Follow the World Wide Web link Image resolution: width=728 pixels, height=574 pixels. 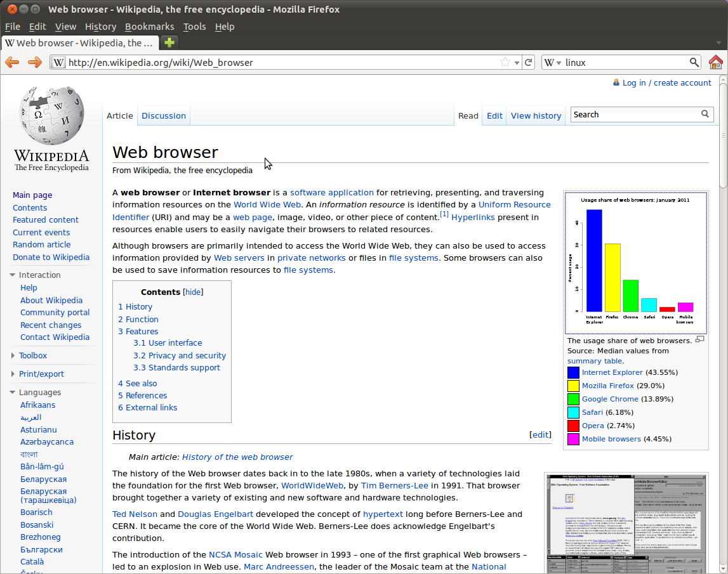pos(267,205)
